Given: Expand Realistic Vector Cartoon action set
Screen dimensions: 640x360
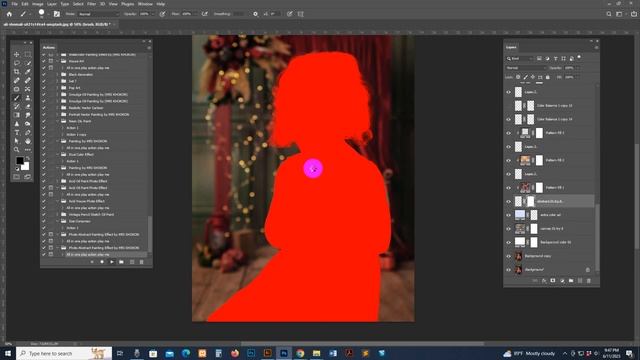Looking at the screenshot, I should point(58,108).
